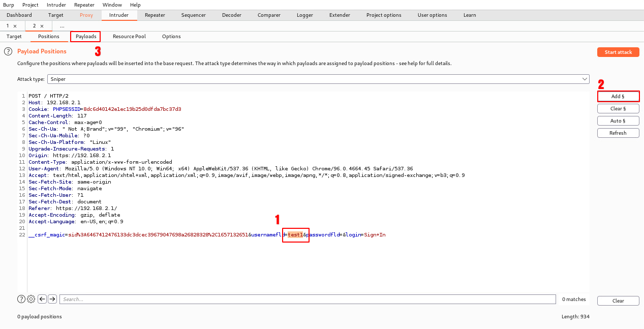Image resolution: width=644 pixels, height=329 pixels.
Task: Open the Burp menu
Action: pos(9,5)
